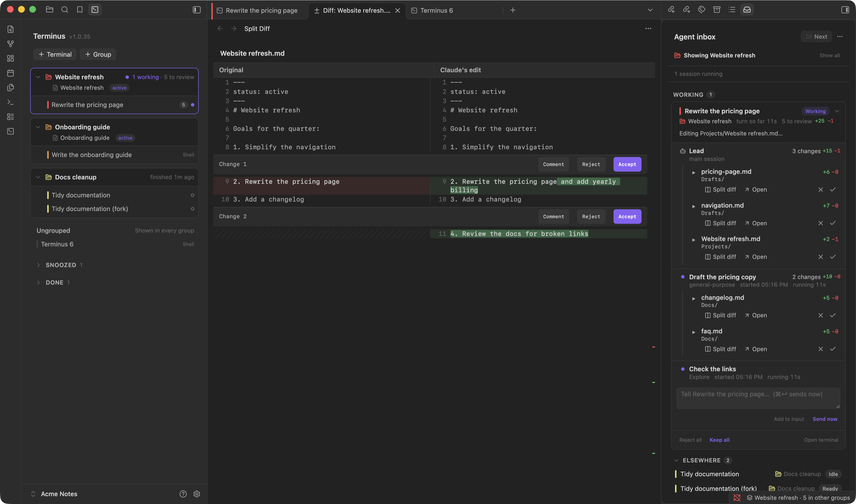Select Write the onboarding guide session

[114, 155]
